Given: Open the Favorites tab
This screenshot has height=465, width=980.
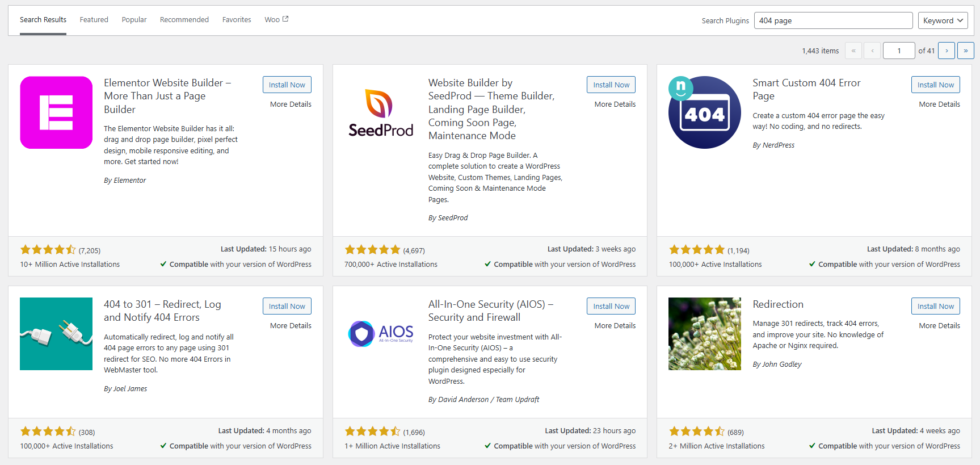Looking at the screenshot, I should click(x=237, y=20).
